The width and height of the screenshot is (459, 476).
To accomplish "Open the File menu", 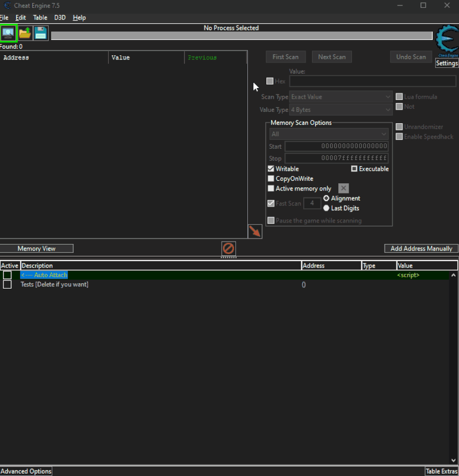I will [x=4, y=18].
